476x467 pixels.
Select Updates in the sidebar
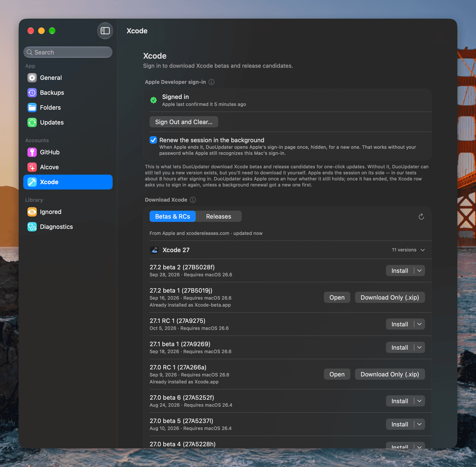click(x=68, y=122)
